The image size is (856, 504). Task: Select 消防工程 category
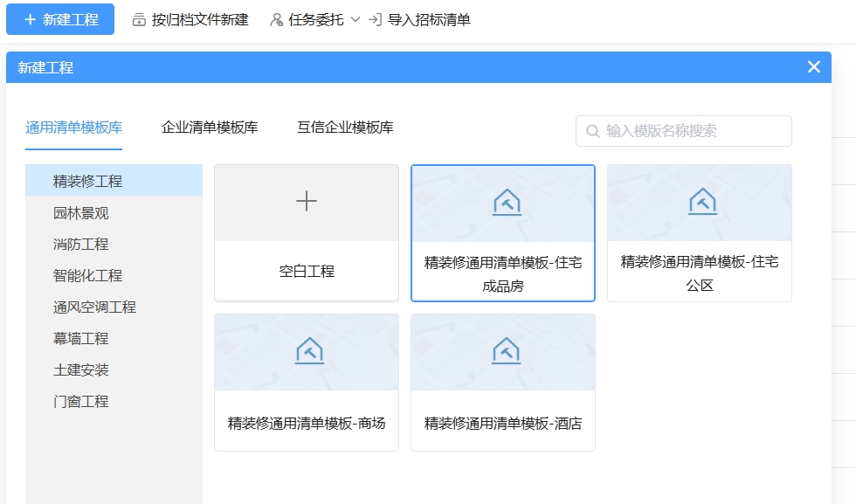[x=81, y=245]
